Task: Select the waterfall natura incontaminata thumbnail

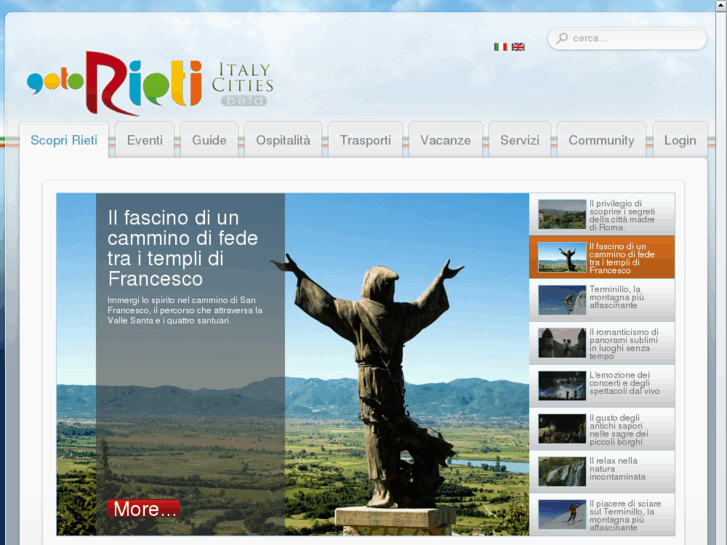Action: coord(562,472)
